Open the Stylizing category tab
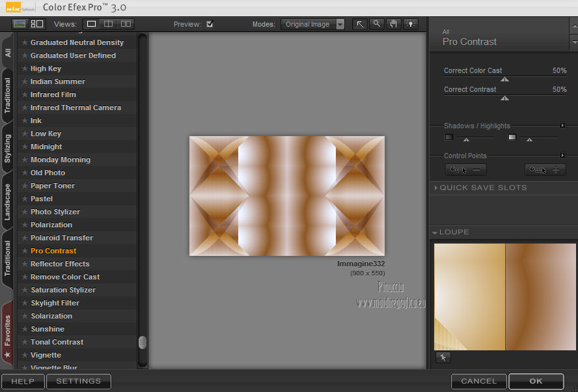The height and width of the screenshot is (392, 578). [8, 148]
